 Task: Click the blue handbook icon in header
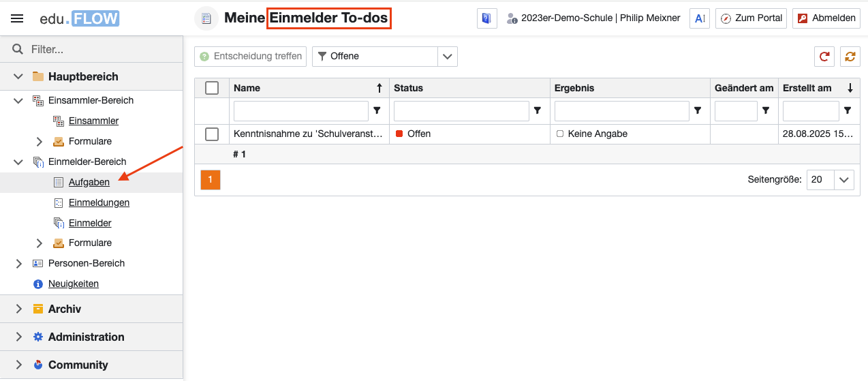pos(486,18)
